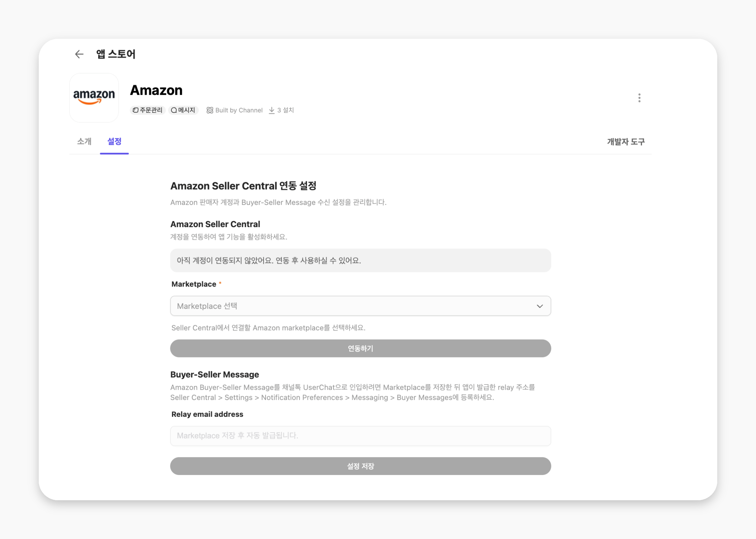Image resolution: width=756 pixels, height=539 pixels.
Task: Select the 설정 tab
Action: pyautogui.click(x=114, y=142)
